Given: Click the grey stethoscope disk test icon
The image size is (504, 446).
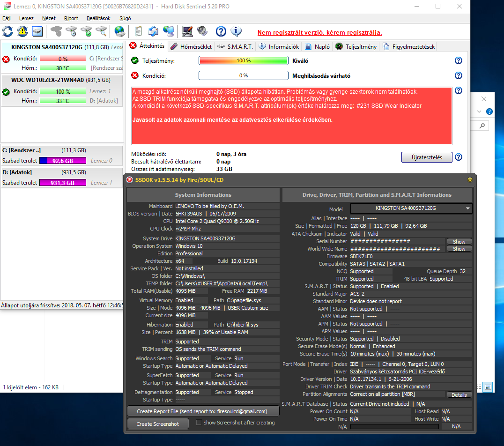Looking at the screenshot, I should click(56, 31).
